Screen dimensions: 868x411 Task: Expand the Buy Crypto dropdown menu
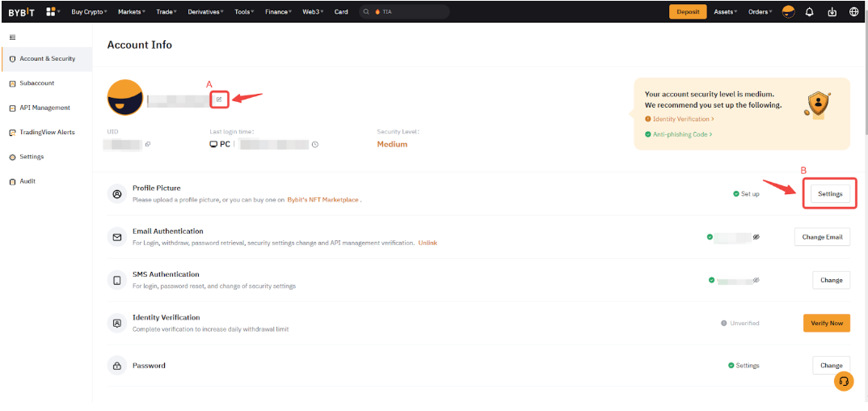pyautogui.click(x=89, y=12)
